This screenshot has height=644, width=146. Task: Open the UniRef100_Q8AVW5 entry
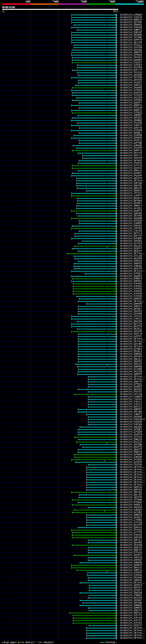tap(131, 304)
